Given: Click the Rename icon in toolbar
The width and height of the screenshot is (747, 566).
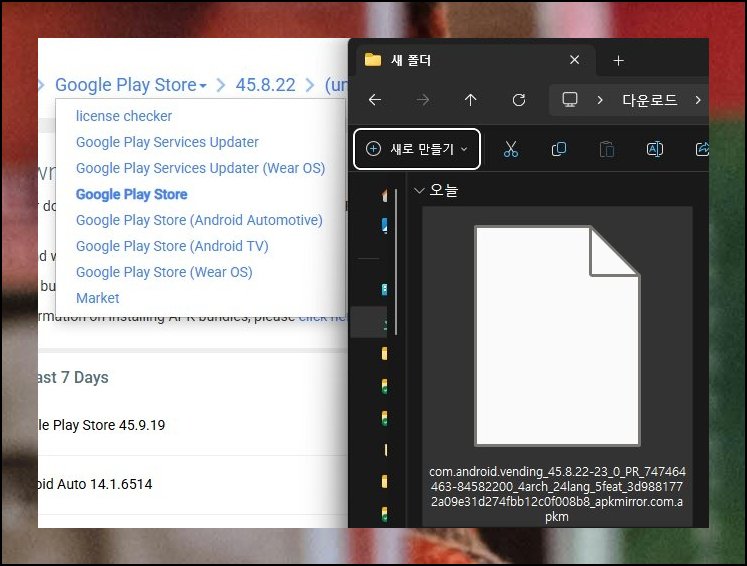Looking at the screenshot, I should (x=655, y=149).
